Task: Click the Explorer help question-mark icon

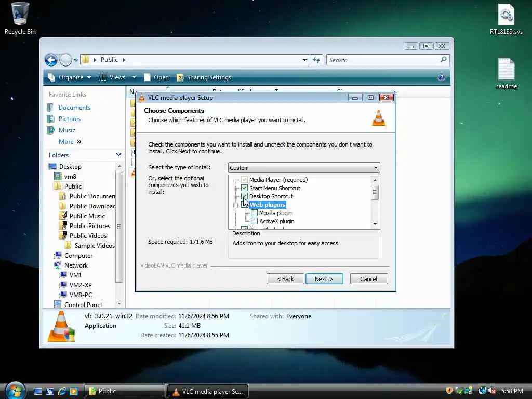Action: click(x=442, y=77)
